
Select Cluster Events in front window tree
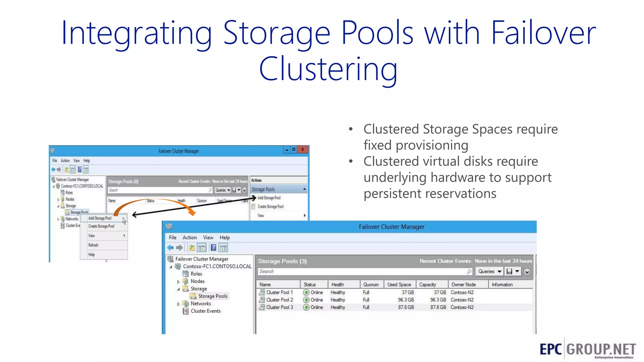tap(206, 311)
